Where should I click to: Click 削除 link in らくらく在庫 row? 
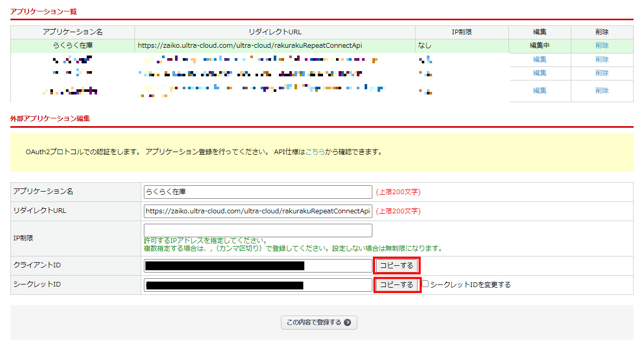point(602,46)
